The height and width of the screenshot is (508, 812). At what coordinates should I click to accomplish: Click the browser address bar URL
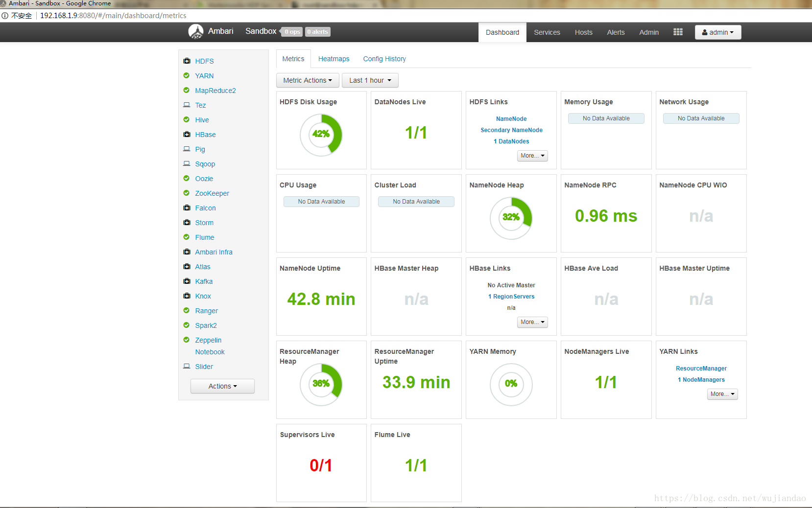coord(113,16)
